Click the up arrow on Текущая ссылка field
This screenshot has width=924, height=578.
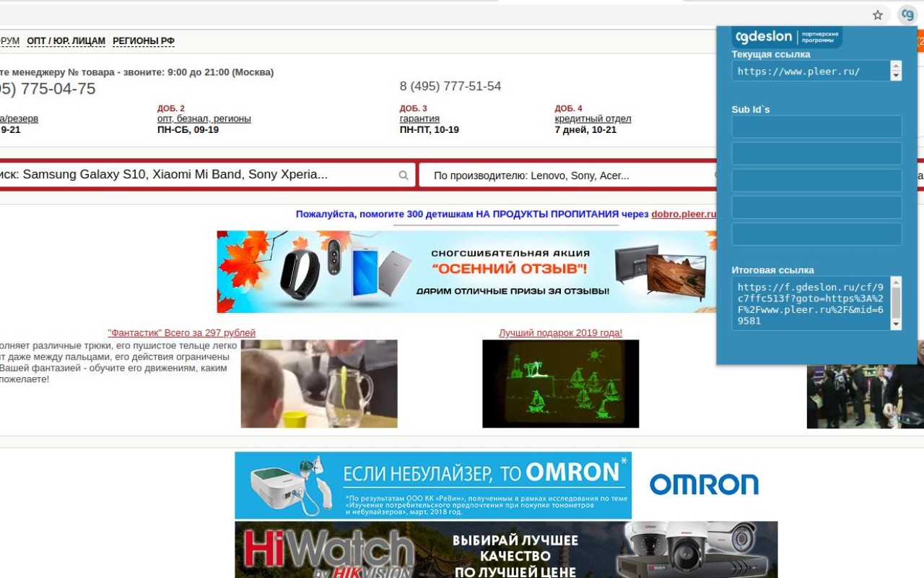click(896, 66)
